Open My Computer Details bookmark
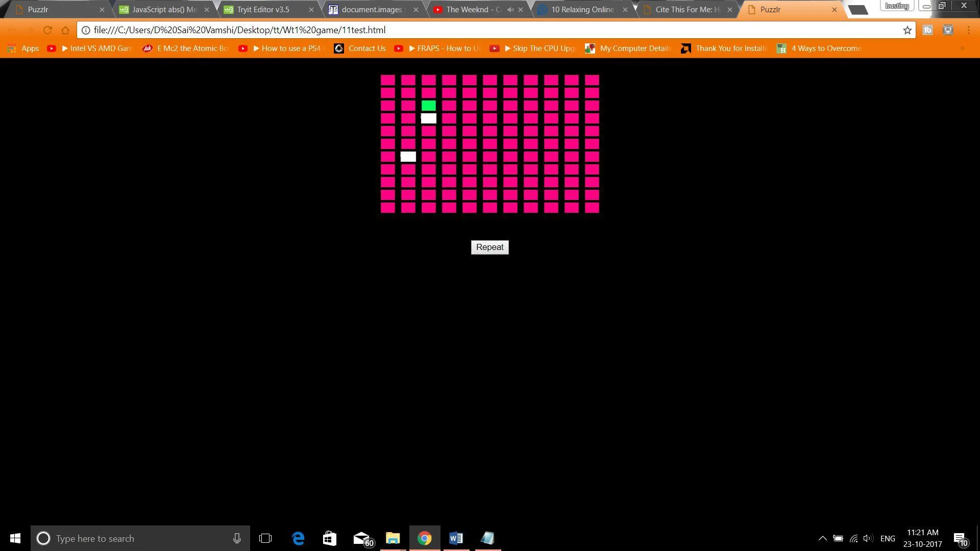The height and width of the screenshot is (551, 980). point(628,48)
